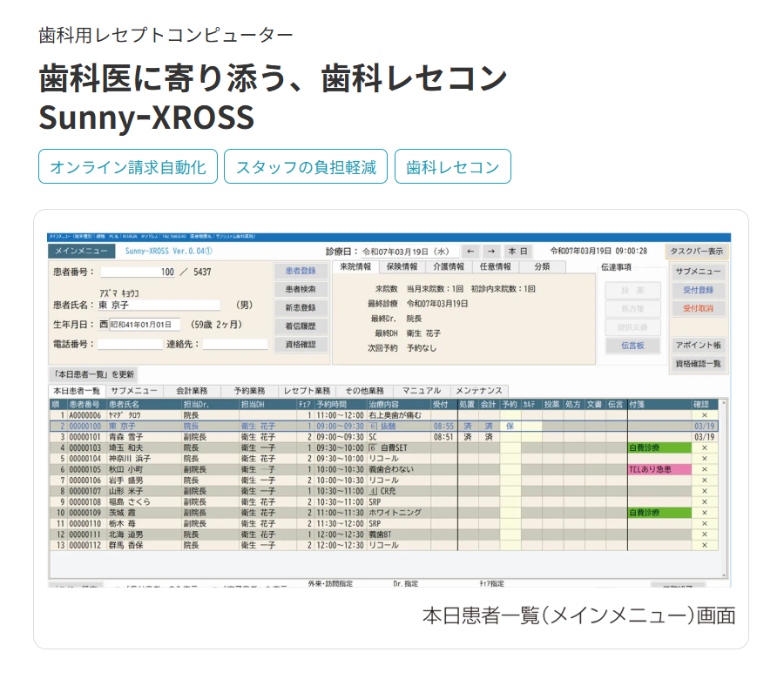
Task: Open 患者登録 patient registration
Action: [301, 271]
